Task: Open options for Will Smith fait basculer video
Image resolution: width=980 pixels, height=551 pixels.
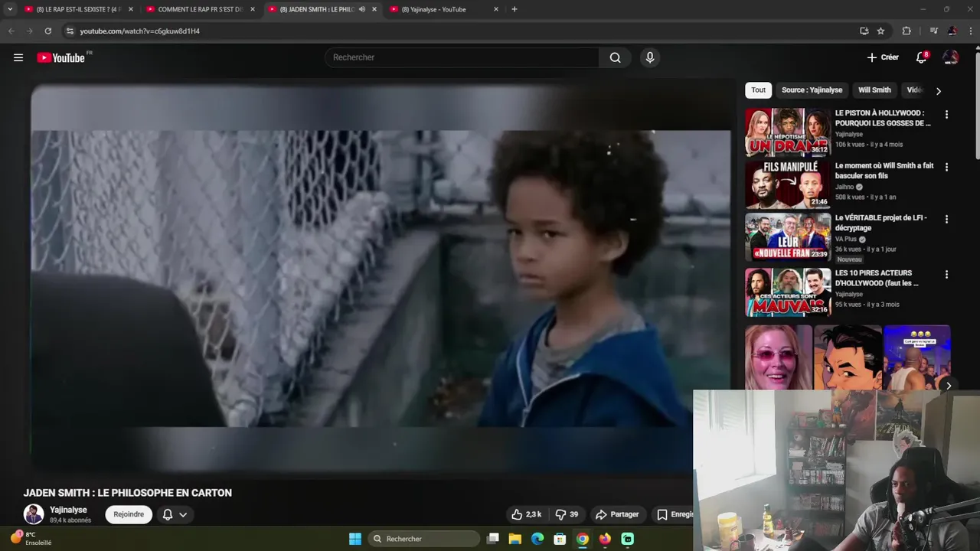Action: 946,167
